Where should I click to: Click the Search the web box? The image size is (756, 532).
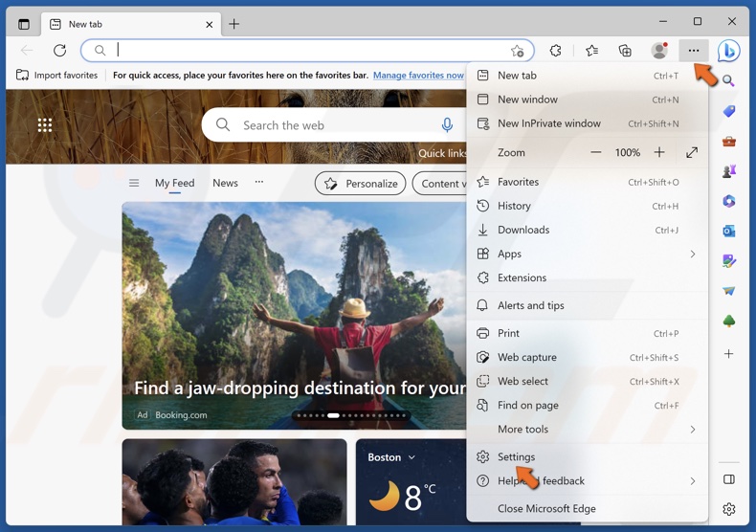(333, 125)
